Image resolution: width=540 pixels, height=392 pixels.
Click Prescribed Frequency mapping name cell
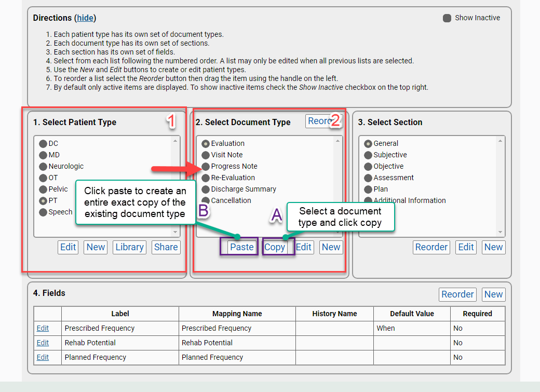pos(237,328)
